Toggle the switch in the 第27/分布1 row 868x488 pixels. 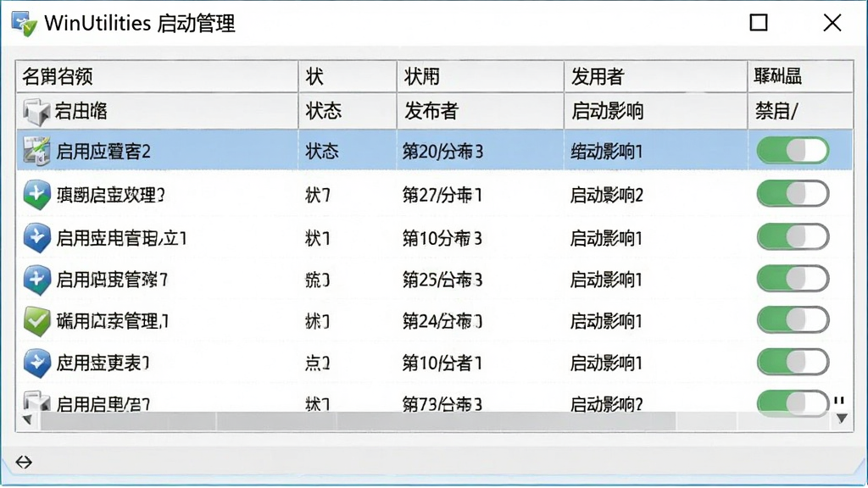tap(793, 194)
